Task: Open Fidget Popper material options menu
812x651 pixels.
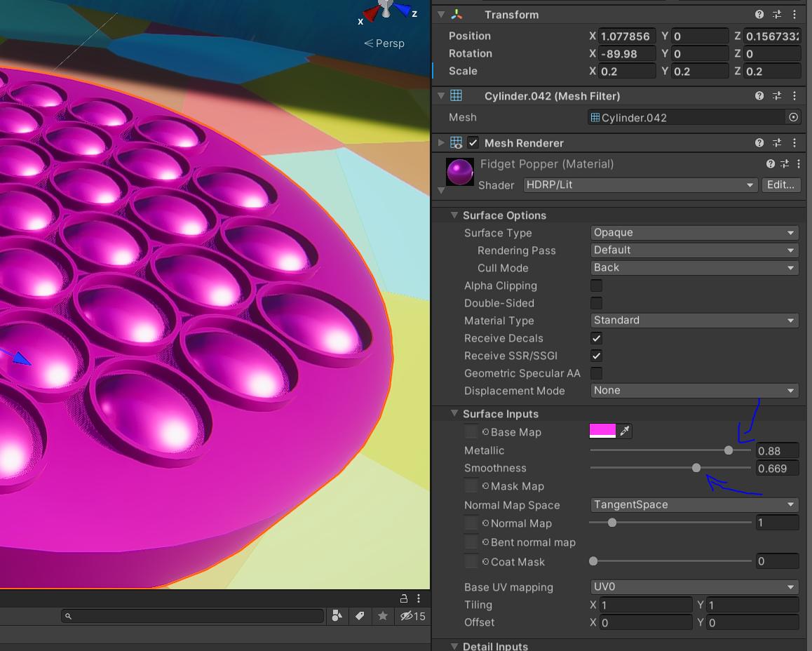Action: coord(799,164)
